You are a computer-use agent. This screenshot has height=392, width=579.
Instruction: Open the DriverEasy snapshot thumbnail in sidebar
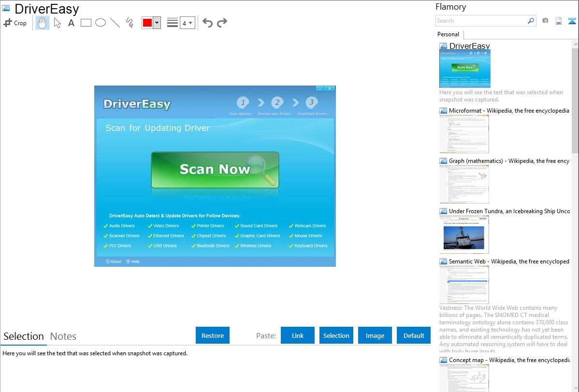pyautogui.click(x=465, y=69)
